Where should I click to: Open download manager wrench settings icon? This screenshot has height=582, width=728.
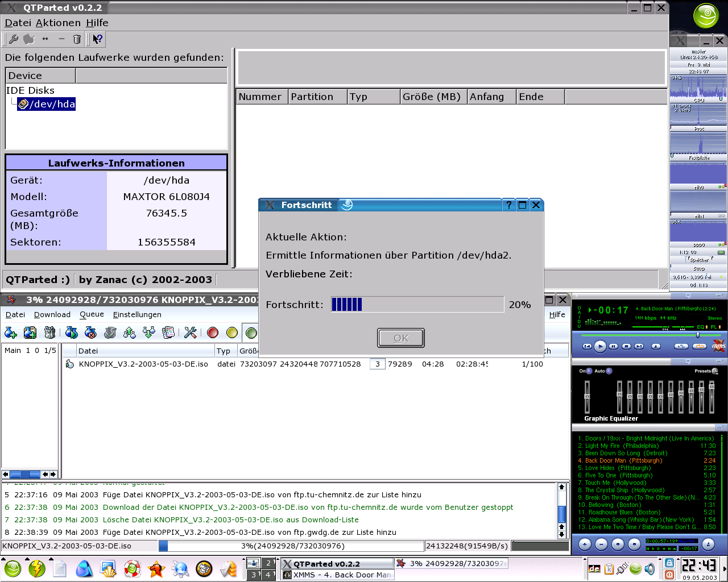coord(191,332)
